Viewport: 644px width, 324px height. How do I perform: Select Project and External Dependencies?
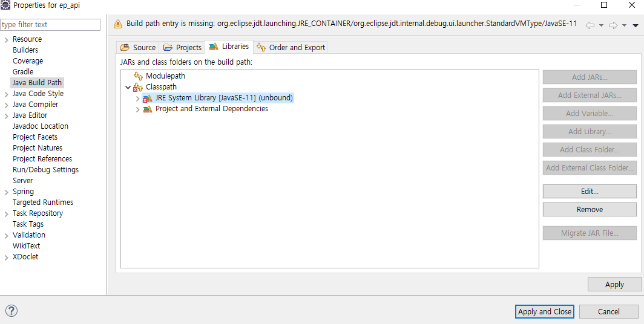211,109
